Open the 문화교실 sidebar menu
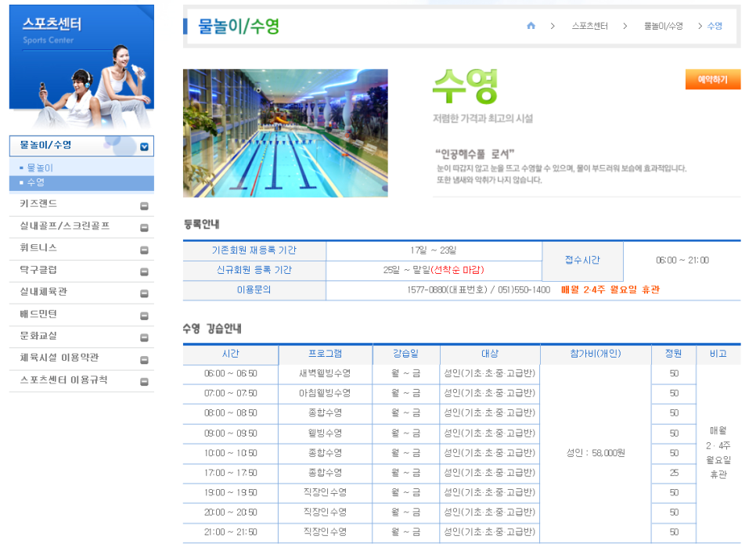Image resolution: width=756 pixels, height=547 pixels. (x=81, y=336)
